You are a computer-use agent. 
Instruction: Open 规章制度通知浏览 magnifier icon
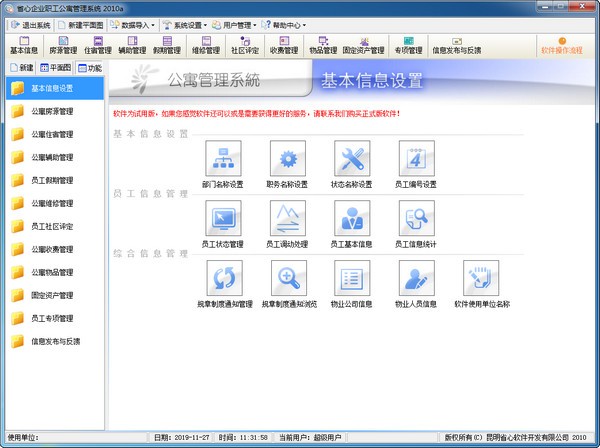pyautogui.click(x=287, y=277)
